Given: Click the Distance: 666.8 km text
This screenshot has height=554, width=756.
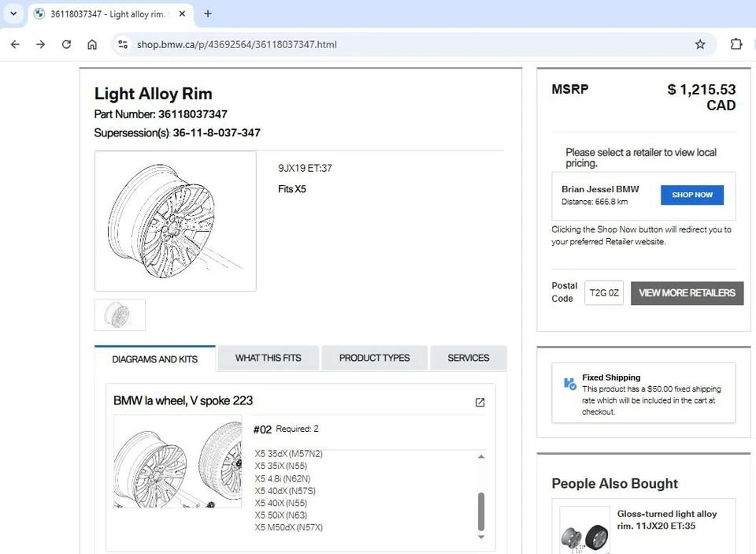Looking at the screenshot, I should (x=595, y=202).
